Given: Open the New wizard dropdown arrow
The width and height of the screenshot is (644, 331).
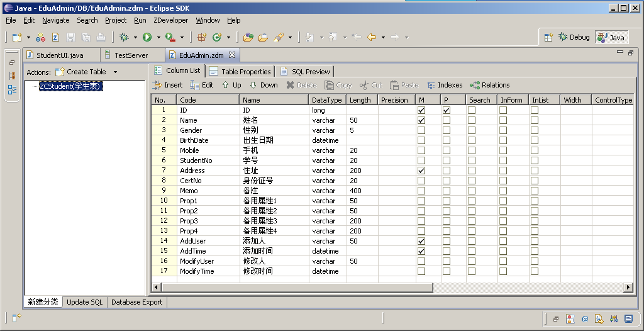Looking at the screenshot, I should [x=28, y=37].
